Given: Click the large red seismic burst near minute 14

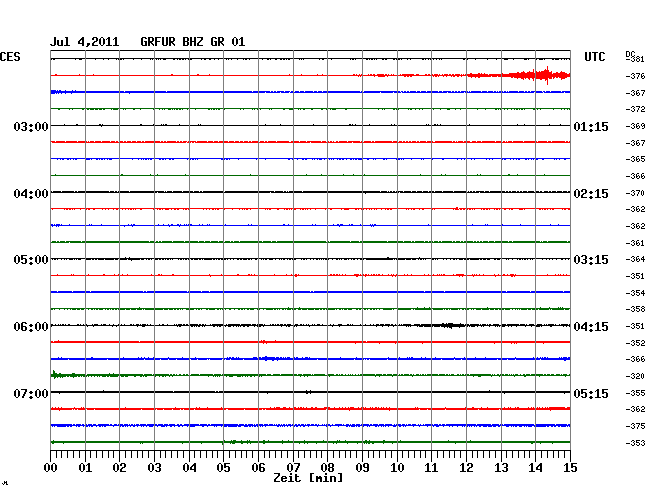Looking at the screenshot, I should pyautogui.click(x=539, y=75).
